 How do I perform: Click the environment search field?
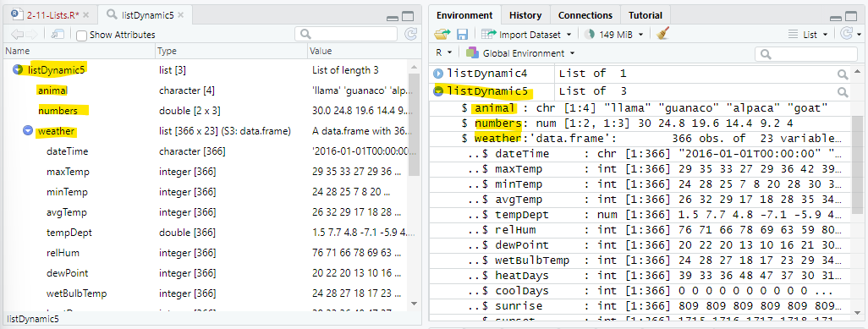tap(806, 54)
